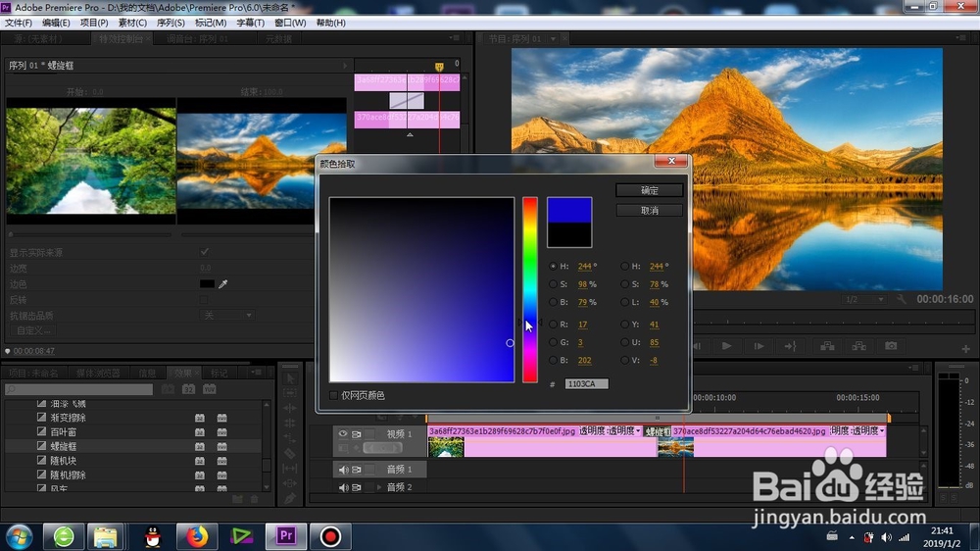The image size is (980, 551).
Task: Filter effects by YUV icon
Action: click(x=209, y=389)
